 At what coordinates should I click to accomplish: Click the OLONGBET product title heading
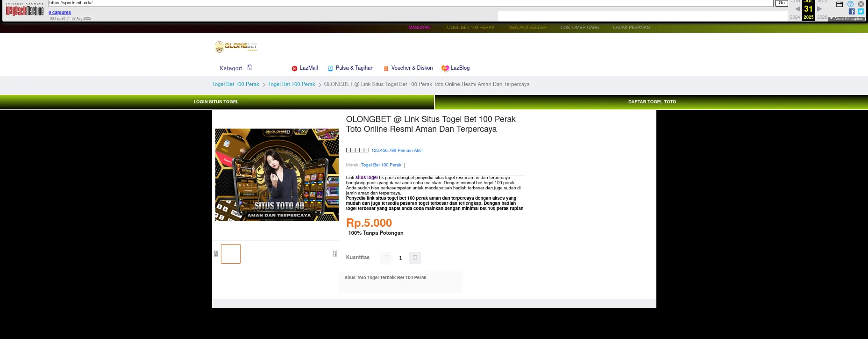tap(431, 124)
